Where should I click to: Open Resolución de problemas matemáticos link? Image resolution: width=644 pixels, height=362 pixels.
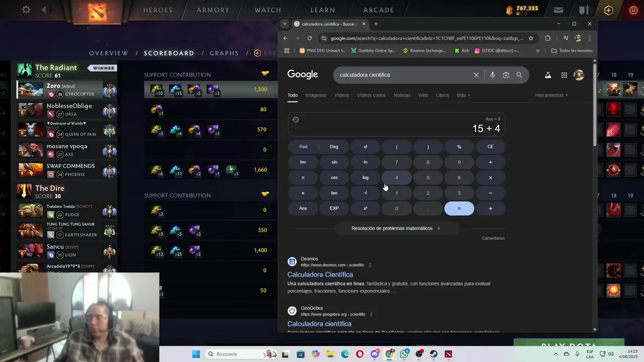click(x=395, y=228)
